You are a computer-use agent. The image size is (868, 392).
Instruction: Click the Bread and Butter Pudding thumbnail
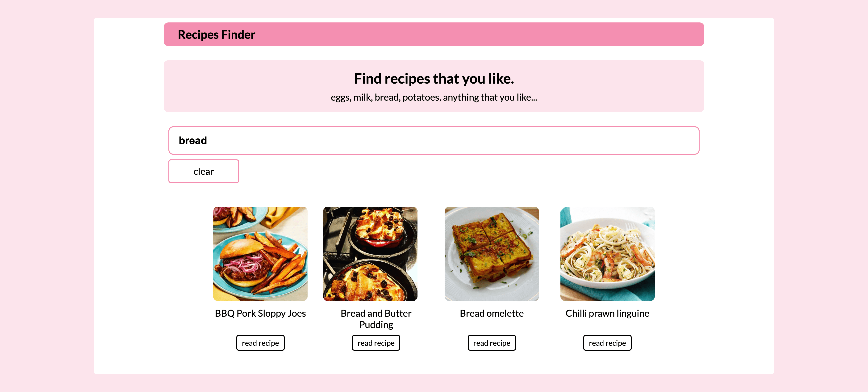[376, 253]
